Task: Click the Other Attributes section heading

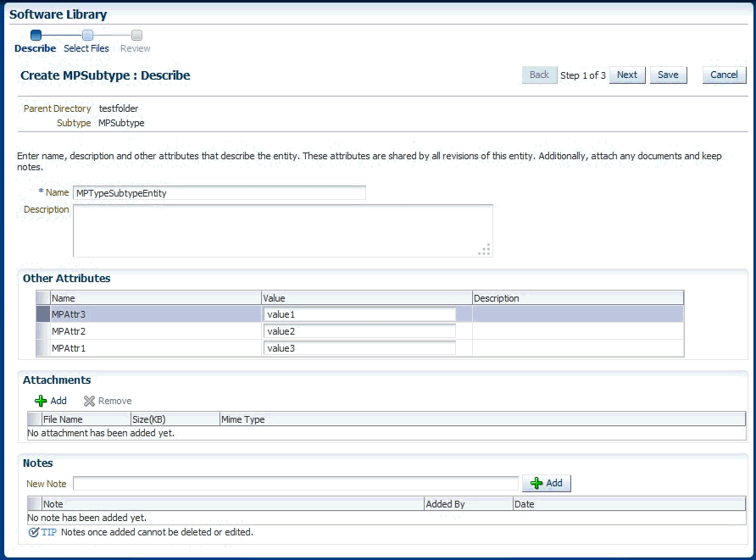Action: point(67,278)
